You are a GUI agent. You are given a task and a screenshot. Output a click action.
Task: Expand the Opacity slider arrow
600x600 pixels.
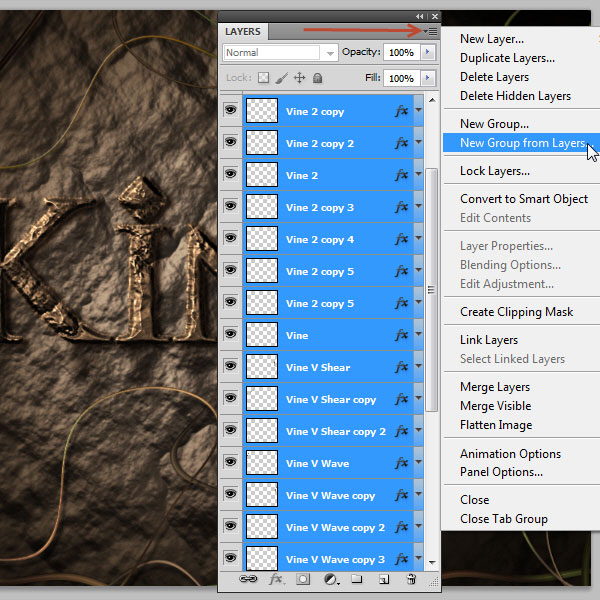click(428, 52)
